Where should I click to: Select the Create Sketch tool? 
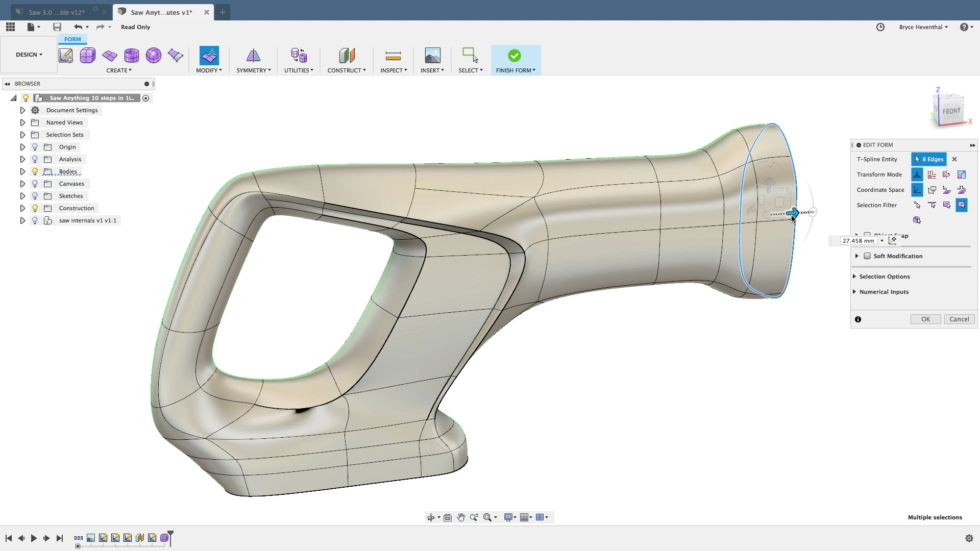65,55
